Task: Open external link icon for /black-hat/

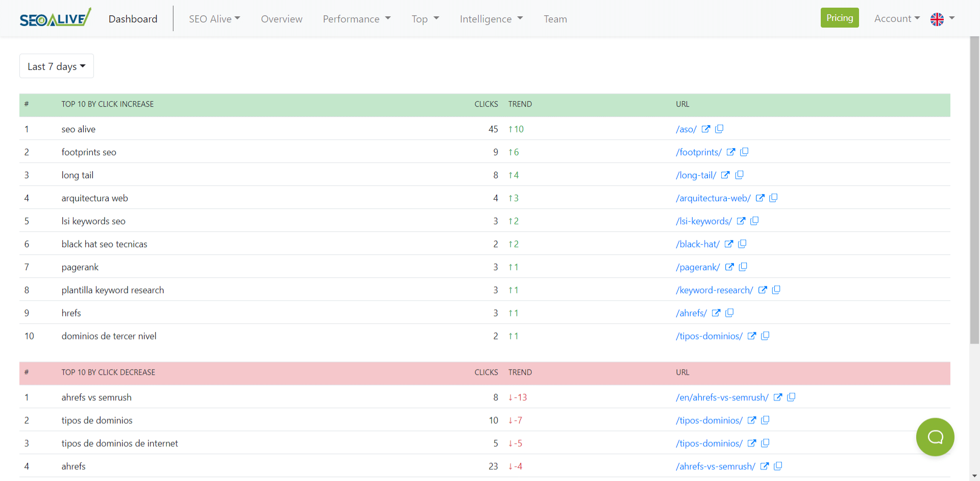Action: point(729,244)
